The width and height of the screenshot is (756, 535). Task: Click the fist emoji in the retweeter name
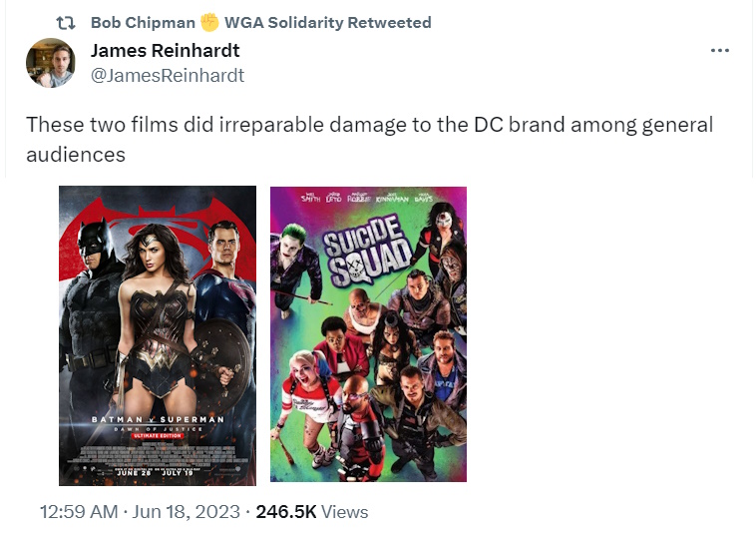click(209, 22)
